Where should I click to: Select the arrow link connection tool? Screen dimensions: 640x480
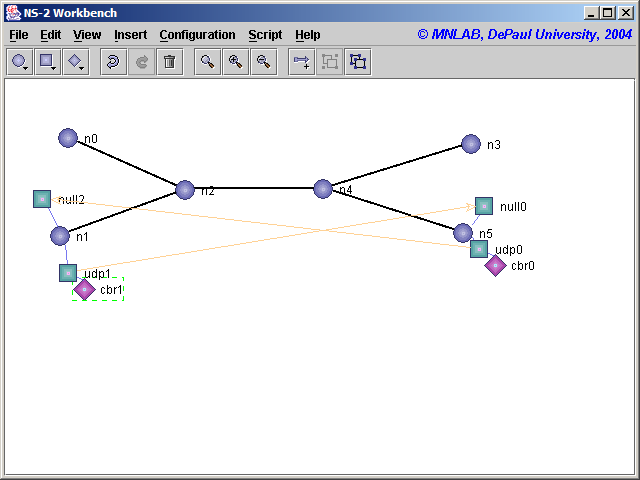coord(302,62)
